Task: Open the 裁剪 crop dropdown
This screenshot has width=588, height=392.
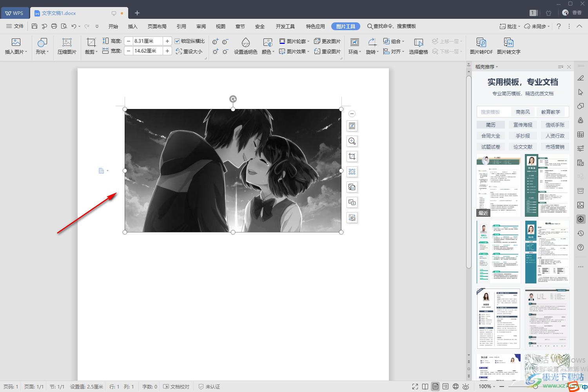Action: [x=91, y=52]
